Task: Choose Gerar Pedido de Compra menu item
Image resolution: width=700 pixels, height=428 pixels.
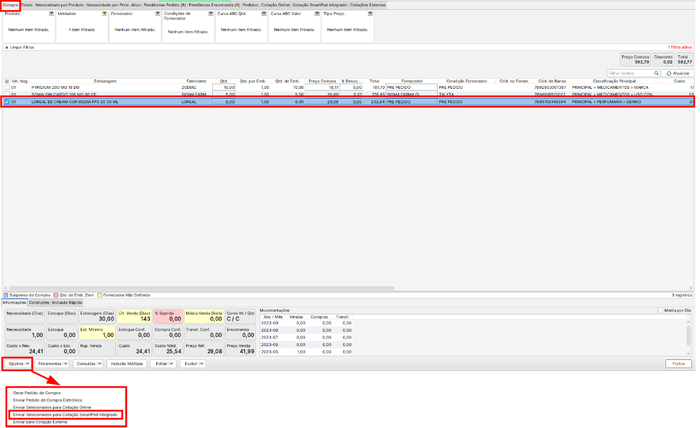Action: [39, 393]
